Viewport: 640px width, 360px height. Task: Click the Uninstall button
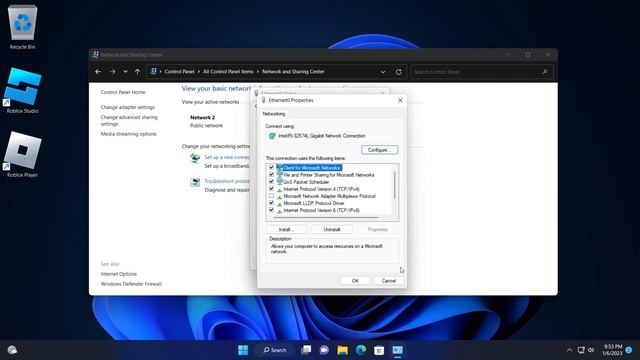coord(332,229)
